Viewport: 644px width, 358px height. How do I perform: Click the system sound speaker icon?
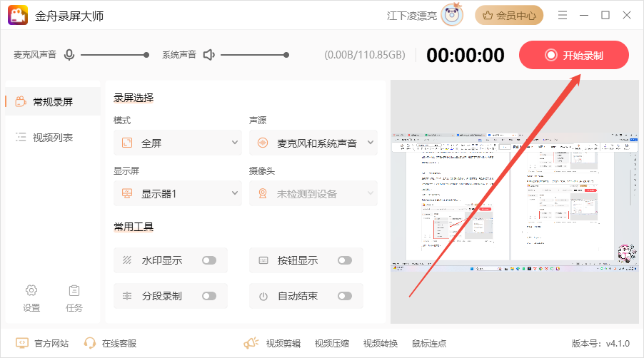209,54
